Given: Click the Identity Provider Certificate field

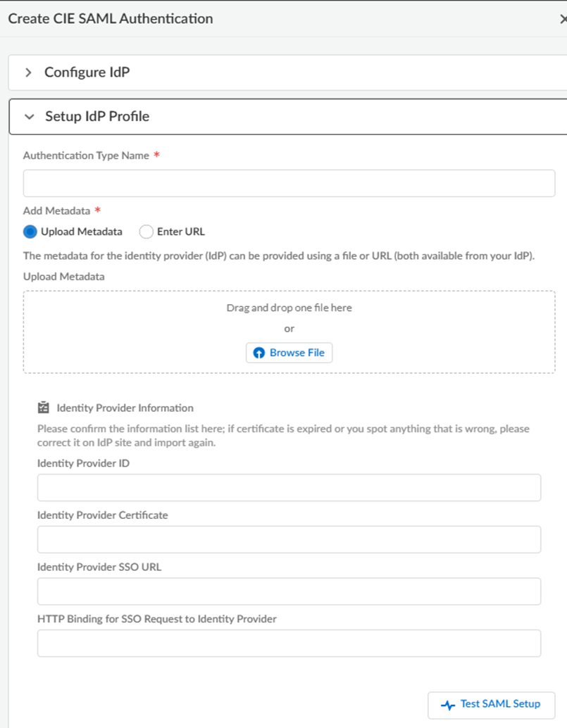Looking at the screenshot, I should coord(289,539).
